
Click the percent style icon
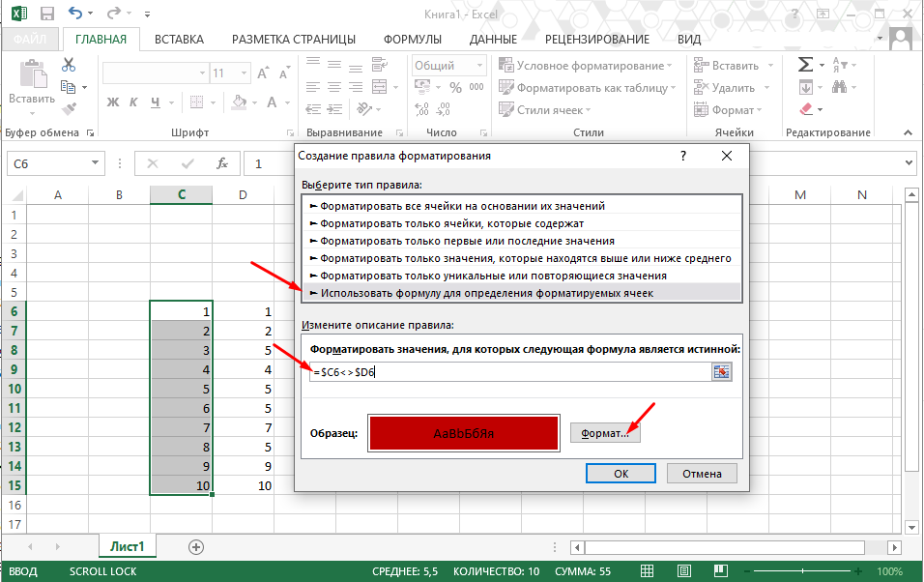[455, 88]
